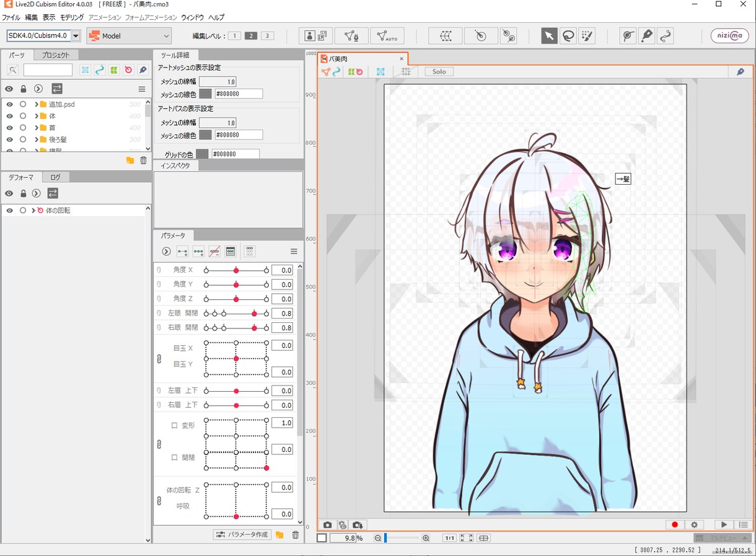Click the 1:1 zoom button
Viewport: 756px width, 556px height.
click(x=449, y=538)
